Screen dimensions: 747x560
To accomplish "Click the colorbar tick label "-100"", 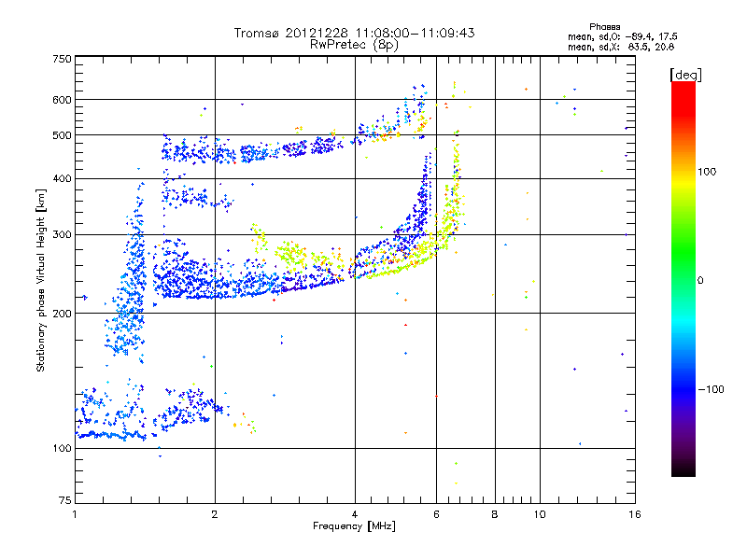I will pos(711,389).
